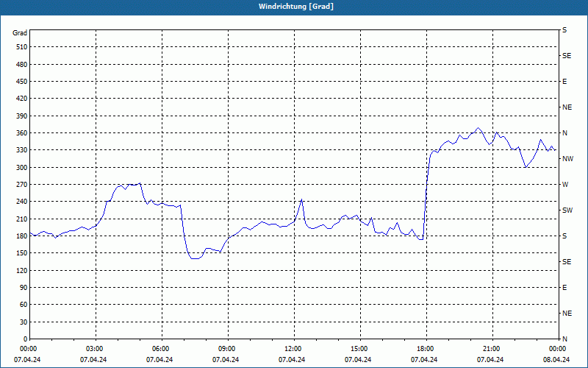The width and height of the screenshot is (588, 368).
Task: Select the 07.04.24 date below 18:00
Action: (x=424, y=360)
